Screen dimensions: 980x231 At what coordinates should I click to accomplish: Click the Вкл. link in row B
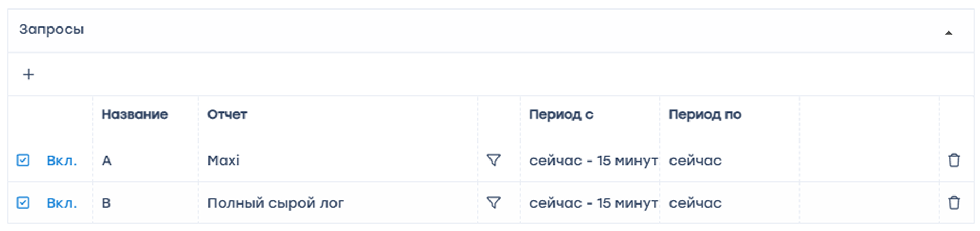pos(61,203)
